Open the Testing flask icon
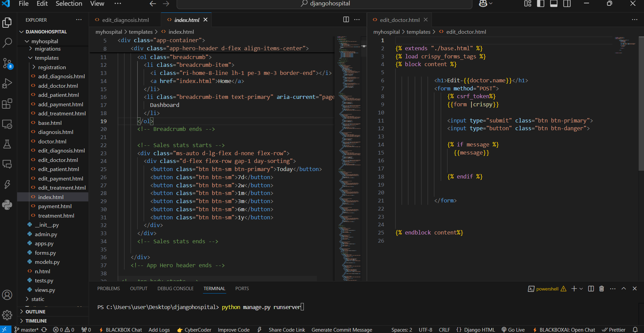 pyautogui.click(x=7, y=144)
